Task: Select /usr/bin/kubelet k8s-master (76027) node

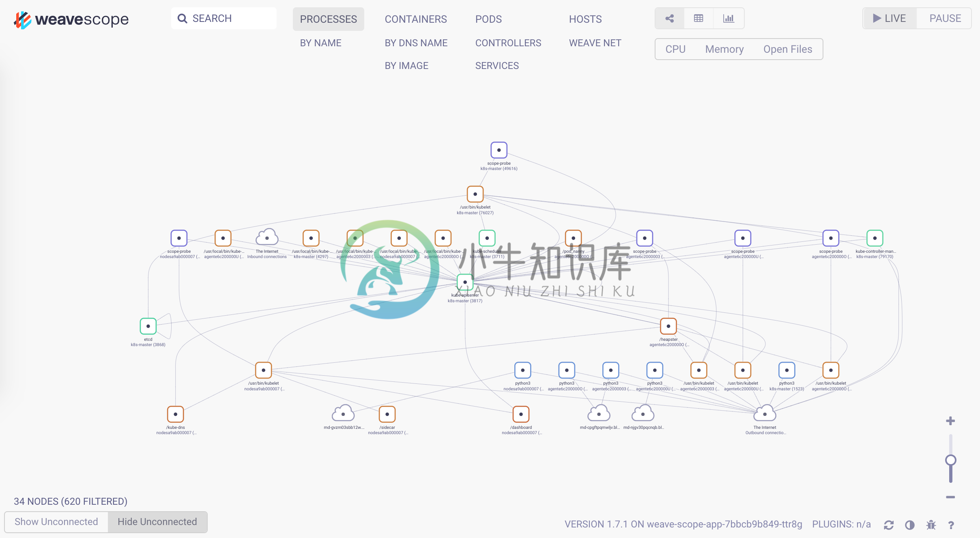Action: [475, 194]
